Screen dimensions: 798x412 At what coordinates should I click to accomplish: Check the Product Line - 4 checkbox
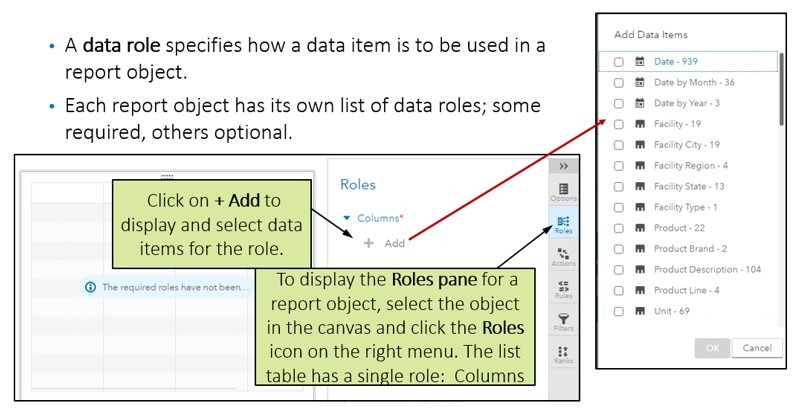pos(618,291)
